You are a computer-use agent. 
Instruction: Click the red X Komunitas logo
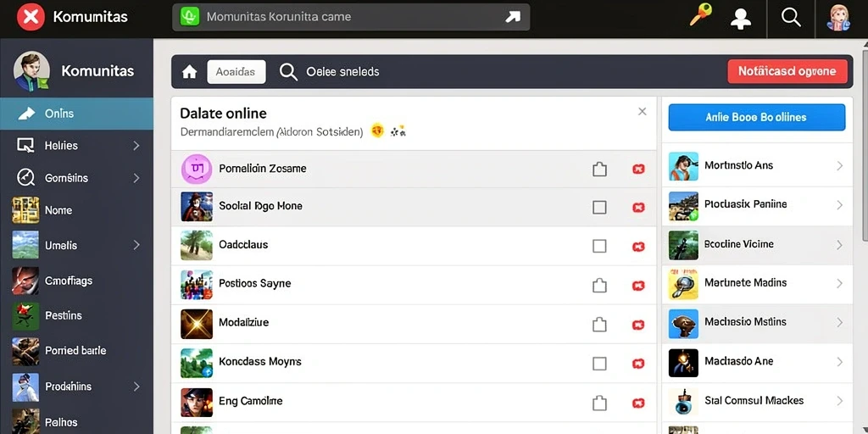click(x=31, y=17)
